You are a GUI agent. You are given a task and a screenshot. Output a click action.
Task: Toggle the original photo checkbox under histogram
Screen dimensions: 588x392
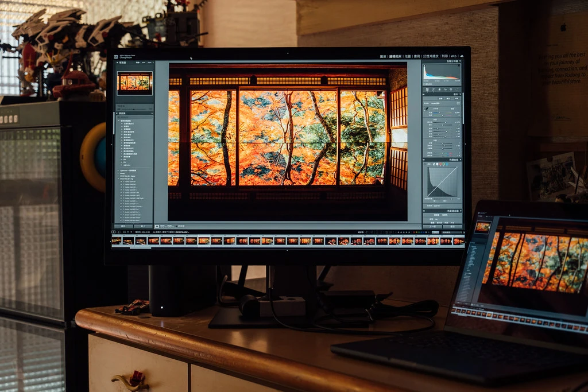pos(425,83)
